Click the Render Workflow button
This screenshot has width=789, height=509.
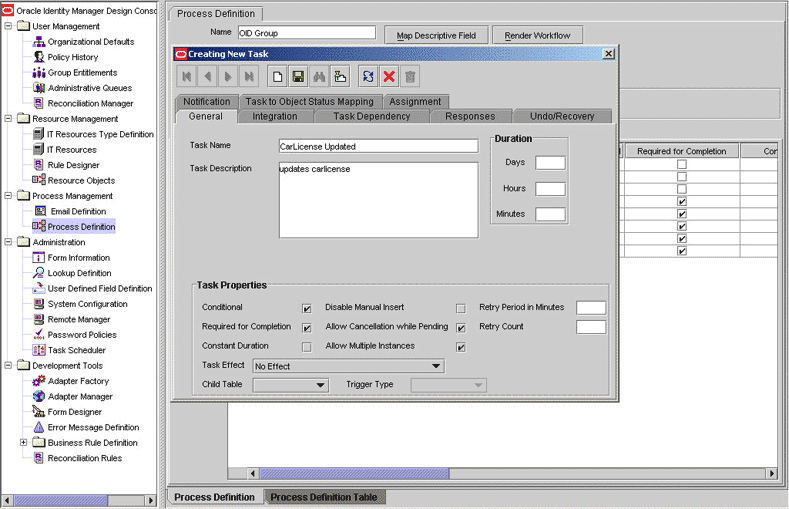point(537,35)
